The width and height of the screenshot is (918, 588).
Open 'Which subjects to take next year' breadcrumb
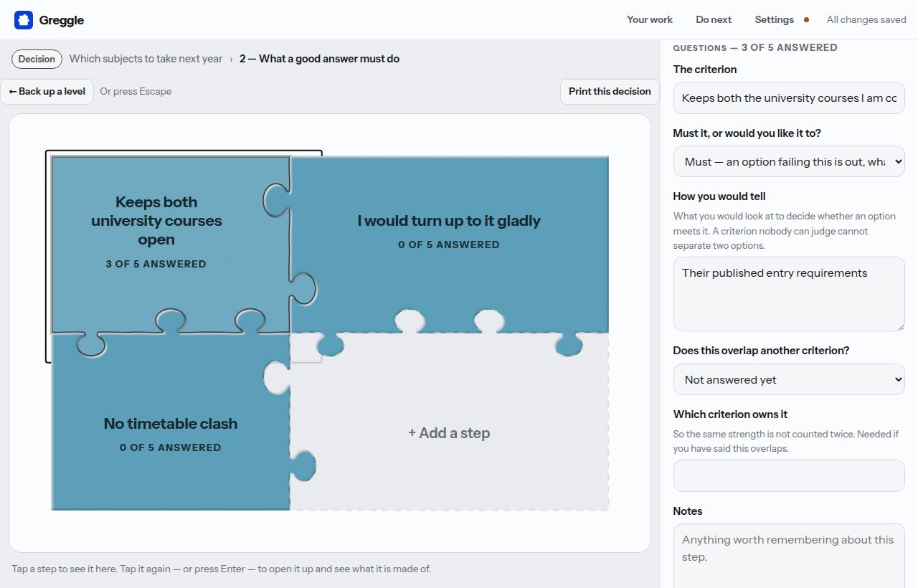pos(146,59)
